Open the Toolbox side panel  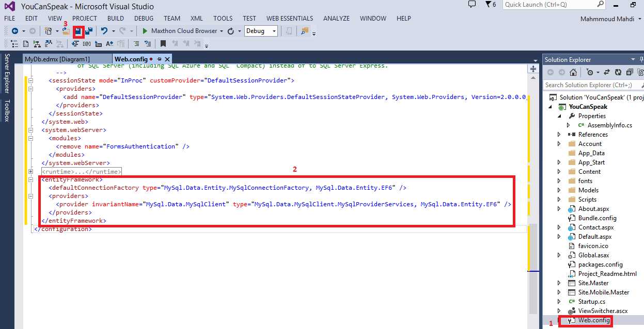coord(7,110)
